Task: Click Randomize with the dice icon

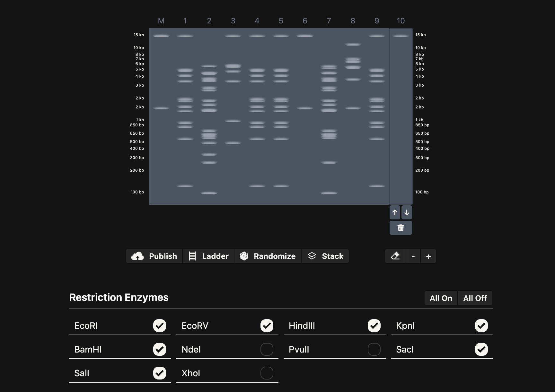Action: pos(268,256)
